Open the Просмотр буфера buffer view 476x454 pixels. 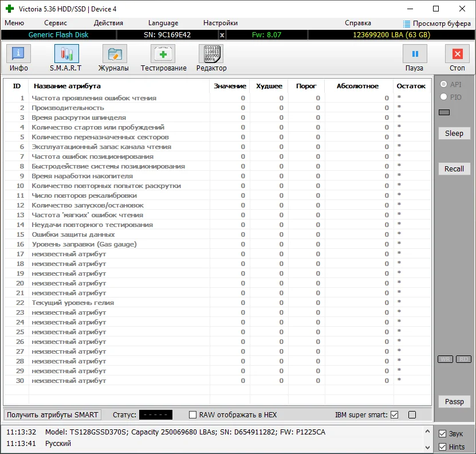point(437,24)
